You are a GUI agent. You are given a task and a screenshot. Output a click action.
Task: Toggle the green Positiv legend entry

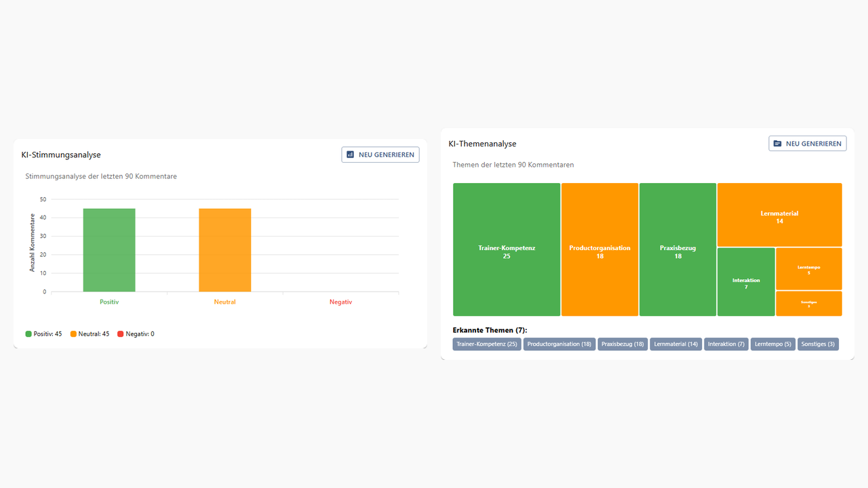pyautogui.click(x=43, y=334)
